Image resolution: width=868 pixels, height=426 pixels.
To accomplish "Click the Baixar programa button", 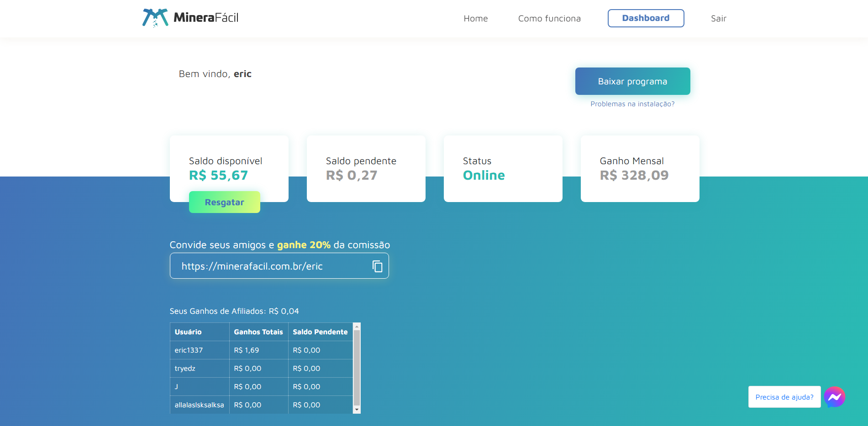I will point(632,81).
